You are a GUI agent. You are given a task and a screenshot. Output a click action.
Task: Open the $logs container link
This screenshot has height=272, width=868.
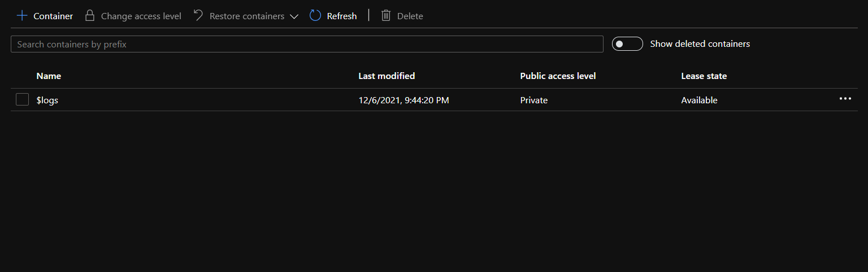pyautogui.click(x=47, y=100)
